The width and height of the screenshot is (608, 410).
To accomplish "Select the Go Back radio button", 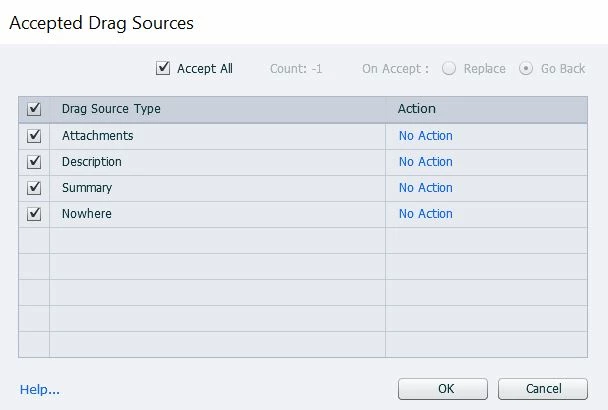I will click(527, 69).
